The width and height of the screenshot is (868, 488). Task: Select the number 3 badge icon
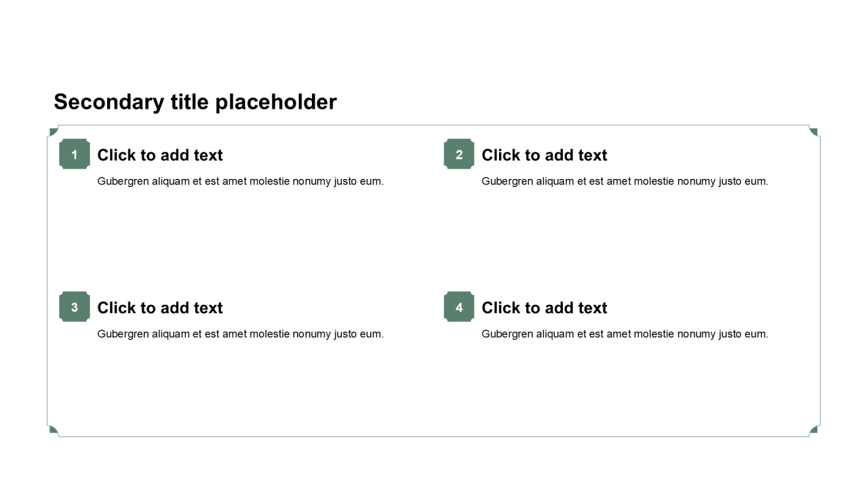pos(75,307)
